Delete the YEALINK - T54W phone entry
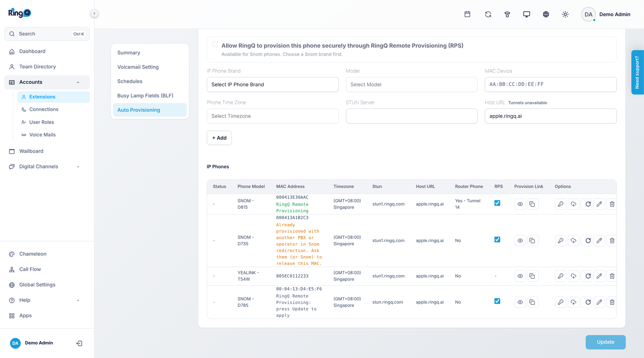The height and width of the screenshot is (358, 644). point(612,276)
